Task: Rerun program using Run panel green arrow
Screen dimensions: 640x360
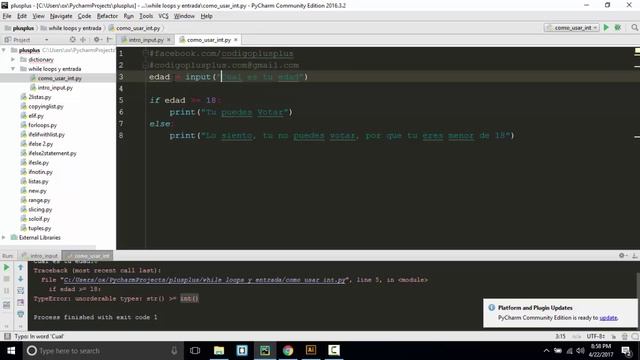Action: tap(7, 267)
